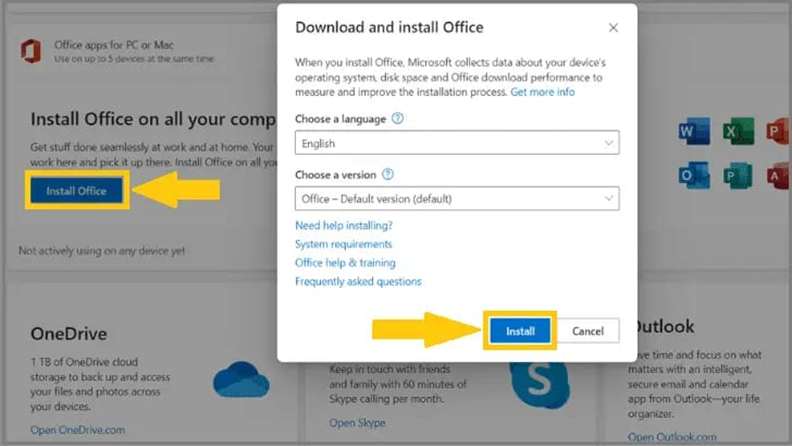The image size is (792, 446).
Task: Open the OneDrive.com link
Action: tap(77, 430)
